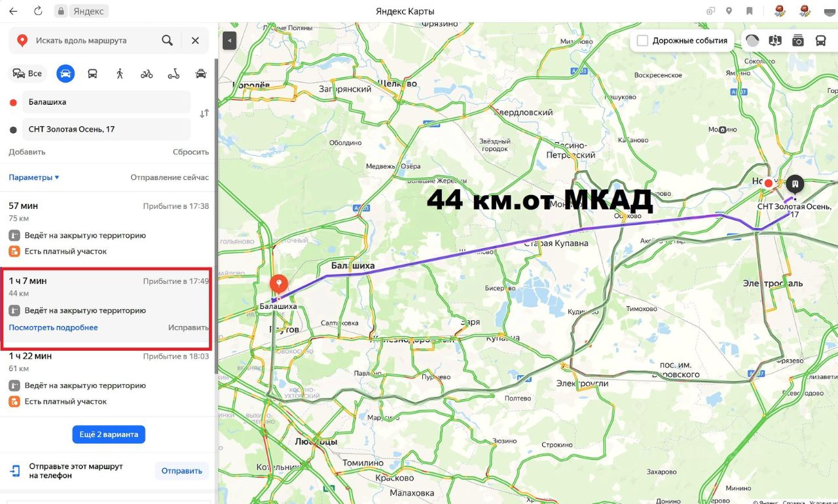Close the route search panel with X

point(195,41)
